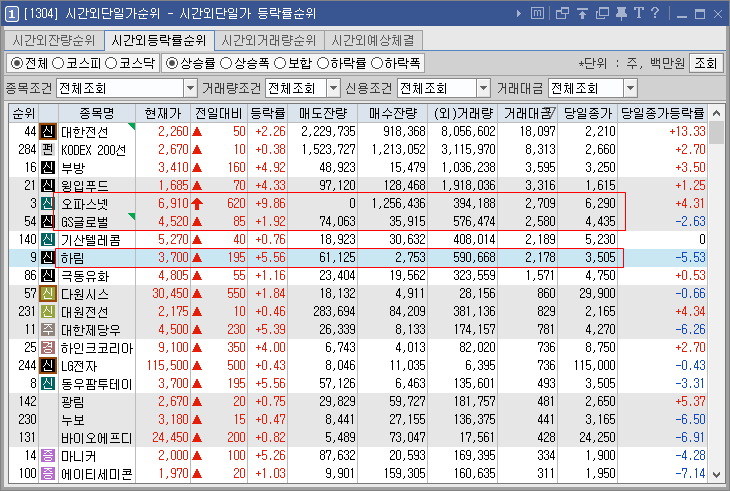Click the question mark help icon

[655, 13]
